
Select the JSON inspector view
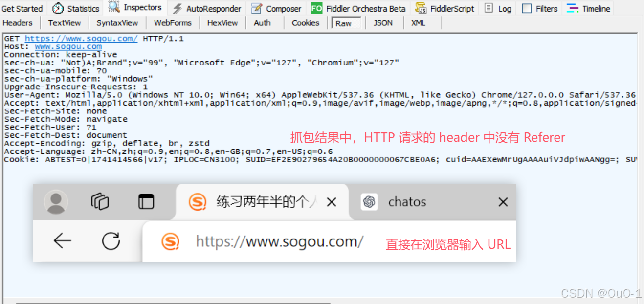pyautogui.click(x=383, y=22)
